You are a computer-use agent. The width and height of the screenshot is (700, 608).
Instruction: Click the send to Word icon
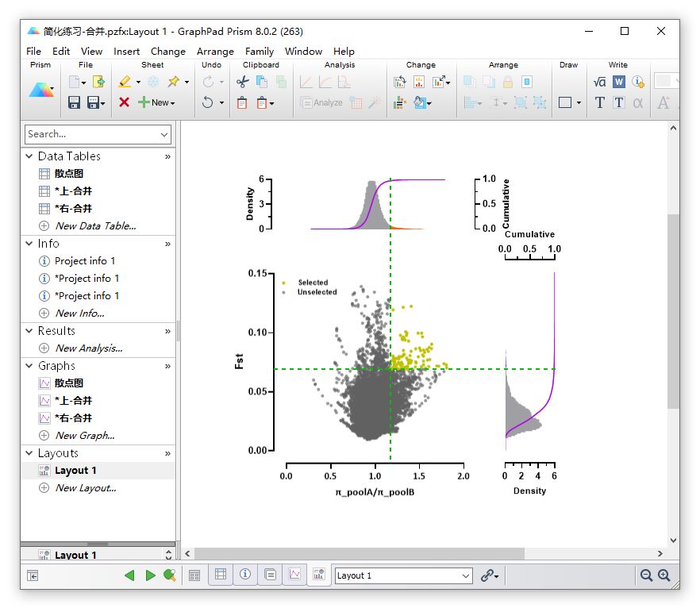619,82
